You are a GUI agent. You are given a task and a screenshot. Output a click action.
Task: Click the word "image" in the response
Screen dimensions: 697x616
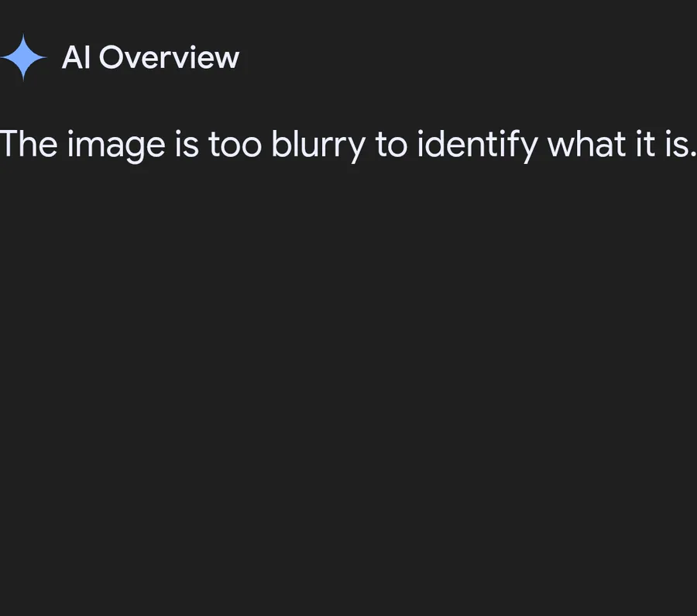tap(116, 145)
